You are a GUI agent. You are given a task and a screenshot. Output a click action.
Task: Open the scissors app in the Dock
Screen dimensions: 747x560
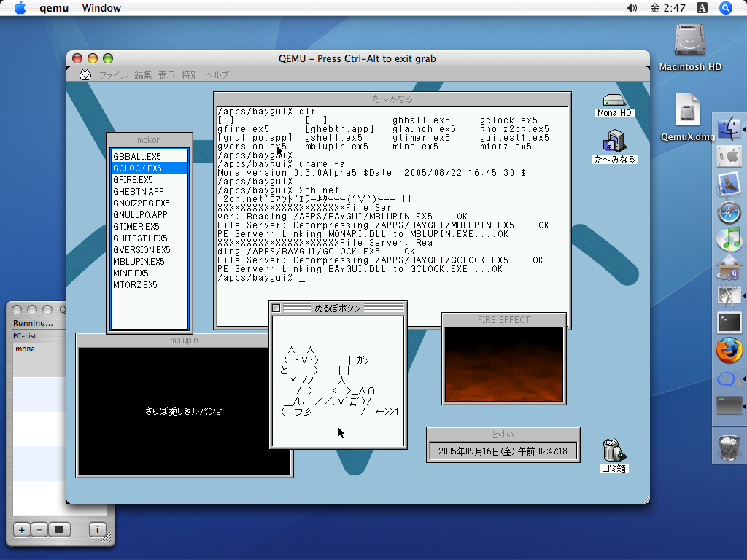[729, 295]
